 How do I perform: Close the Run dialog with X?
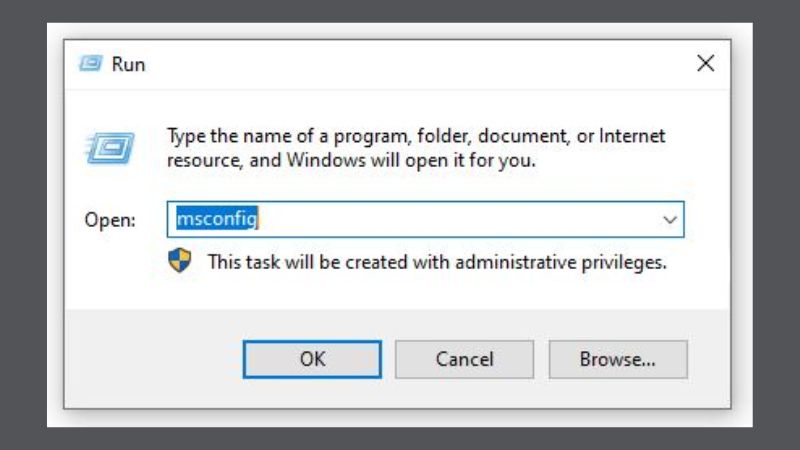(x=705, y=63)
